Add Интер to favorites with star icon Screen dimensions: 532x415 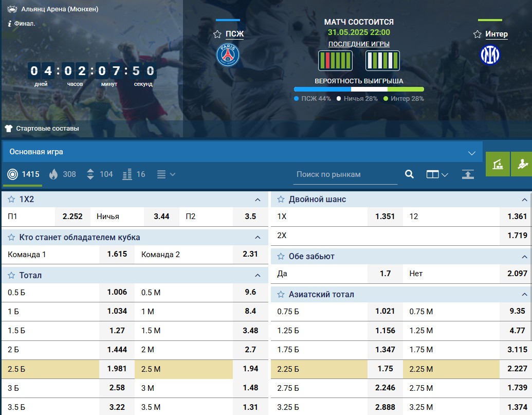(x=477, y=34)
